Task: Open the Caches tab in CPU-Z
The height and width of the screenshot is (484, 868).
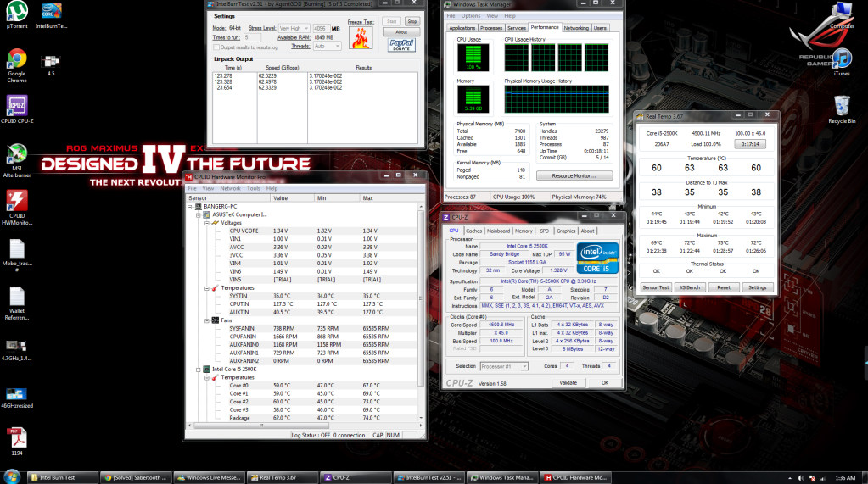Action: point(473,231)
